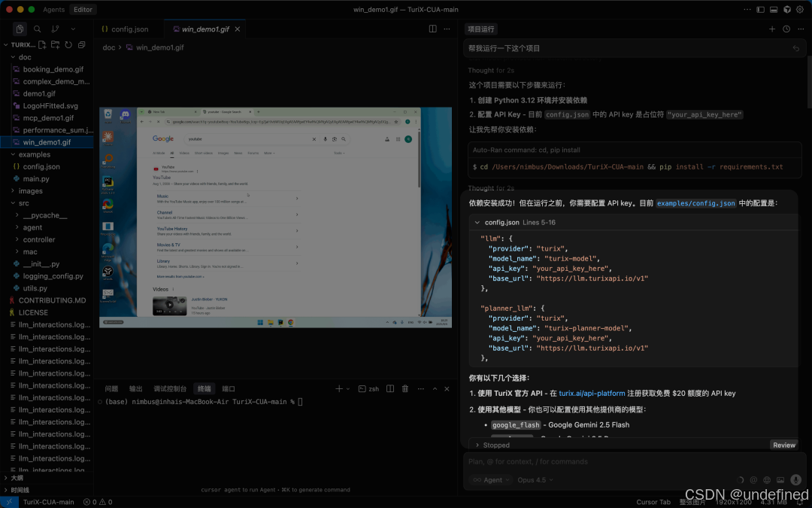The image size is (812, 508).
Task: Start a new chat with the plus icon
Action: point(773,29)
